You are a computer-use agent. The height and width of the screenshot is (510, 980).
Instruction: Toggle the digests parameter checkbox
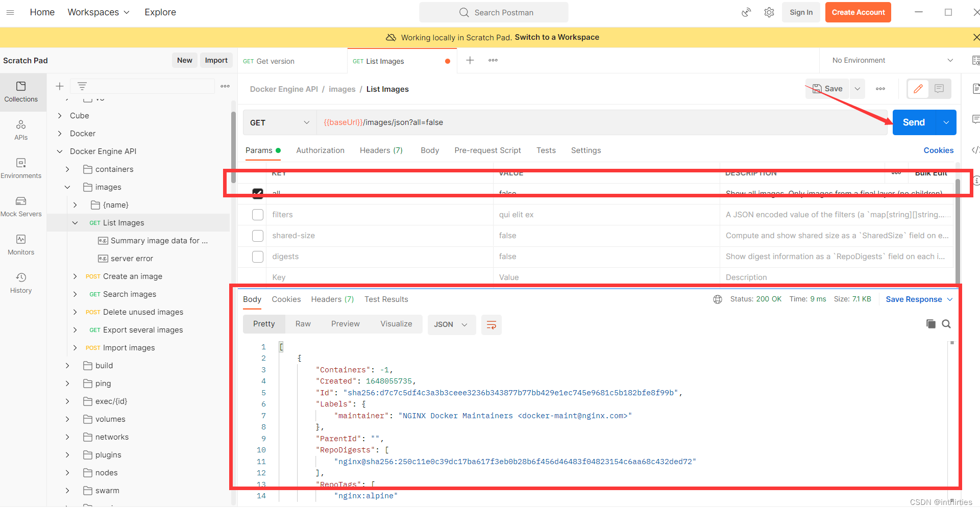[258, 257]
